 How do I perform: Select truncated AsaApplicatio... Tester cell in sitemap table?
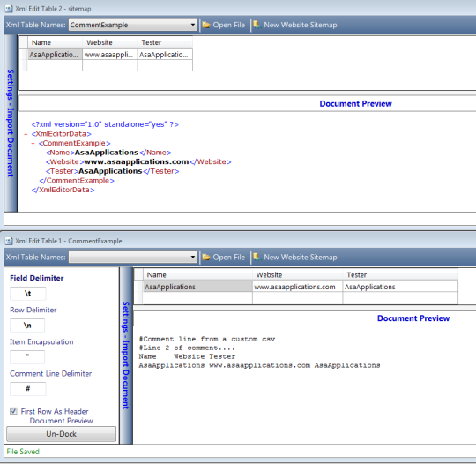point(165,55)
